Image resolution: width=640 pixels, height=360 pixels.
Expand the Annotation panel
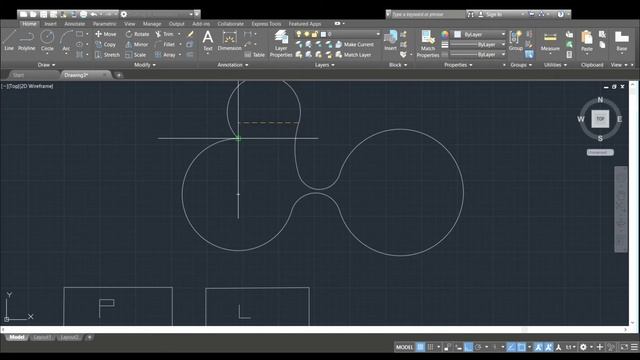tap(233, 65)
